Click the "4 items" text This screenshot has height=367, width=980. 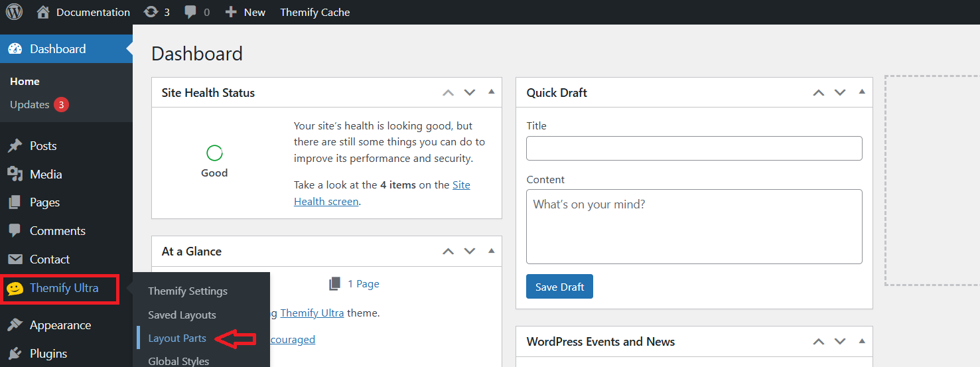398,185
